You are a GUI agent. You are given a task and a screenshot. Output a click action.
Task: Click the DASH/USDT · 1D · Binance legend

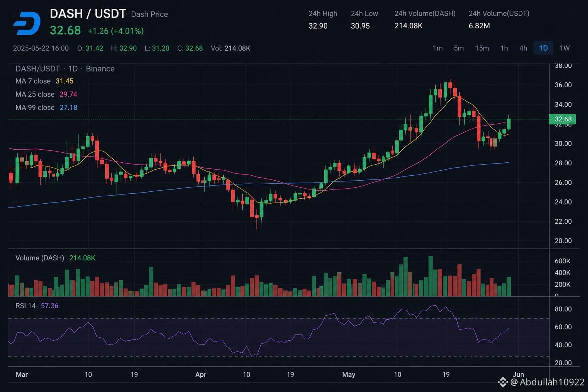[65, 69]
